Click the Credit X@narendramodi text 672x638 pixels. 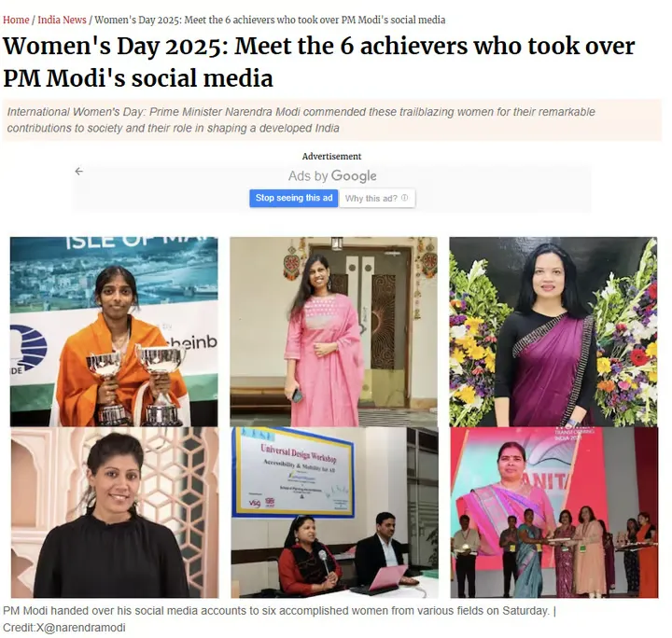(x=63, y=628)
